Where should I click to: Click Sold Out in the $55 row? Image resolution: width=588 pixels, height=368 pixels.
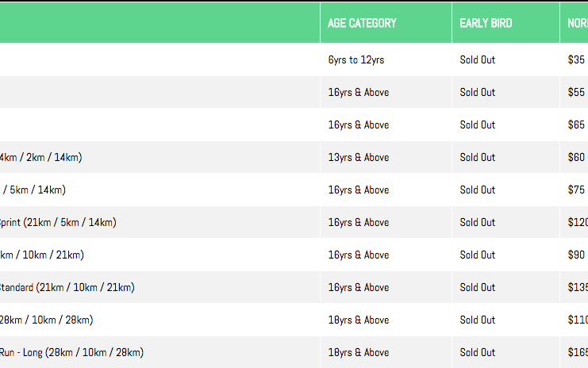coord(478,92)
